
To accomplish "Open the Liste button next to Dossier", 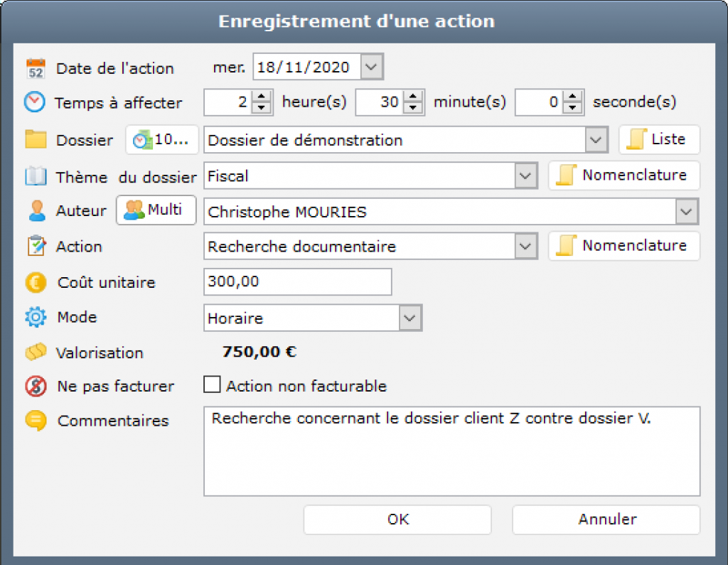I will [x=659, y=140].
